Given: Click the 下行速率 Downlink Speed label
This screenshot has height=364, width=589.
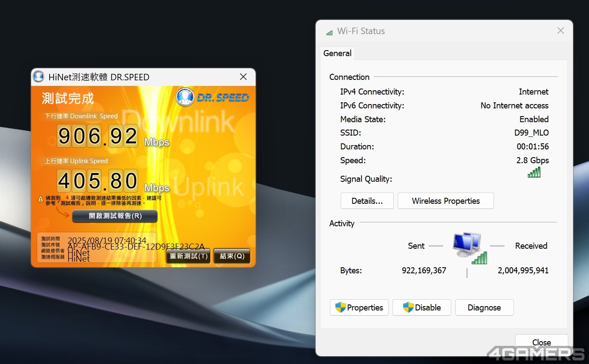Looking at the screenshot, I should (x=81, y=116).
